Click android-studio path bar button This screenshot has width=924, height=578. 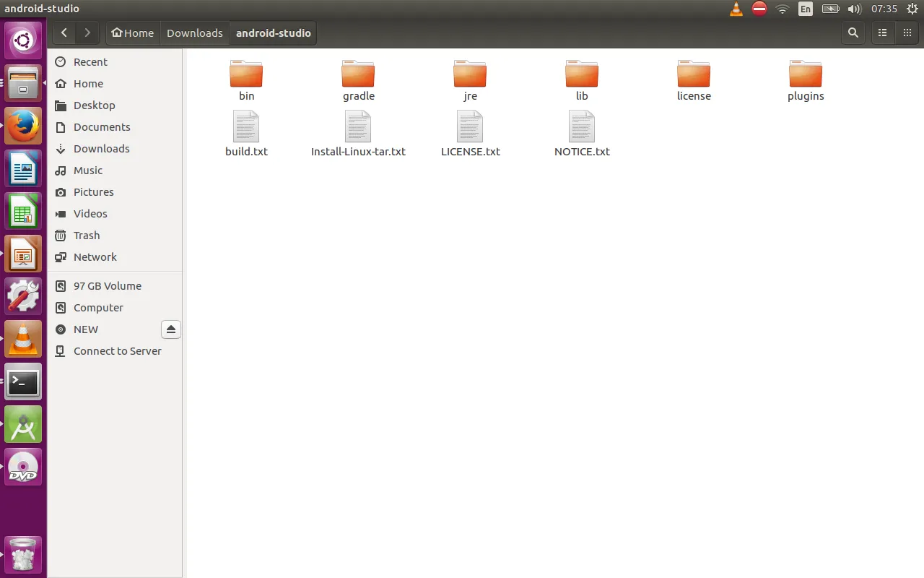pyautogui.click(x=274, y=33)
